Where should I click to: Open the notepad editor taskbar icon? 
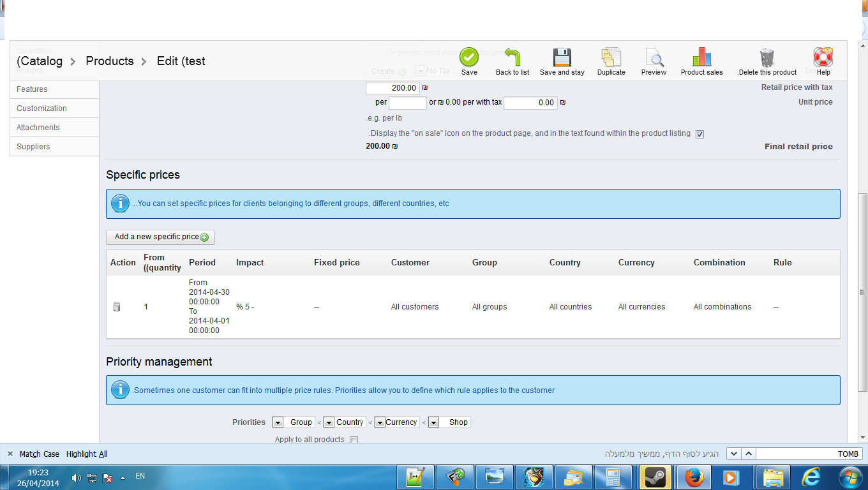pos(415,477)
